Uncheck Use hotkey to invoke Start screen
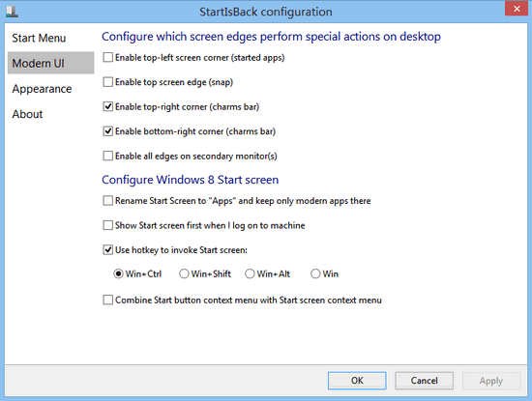The width and height of the screenshot is (532, 401). point(108,250)
